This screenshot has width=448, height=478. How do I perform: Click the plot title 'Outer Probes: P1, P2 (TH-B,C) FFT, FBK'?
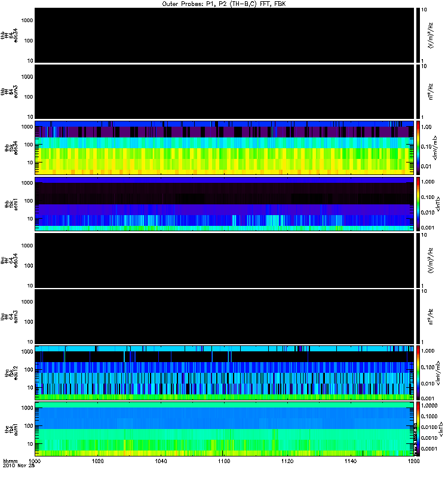223,4
